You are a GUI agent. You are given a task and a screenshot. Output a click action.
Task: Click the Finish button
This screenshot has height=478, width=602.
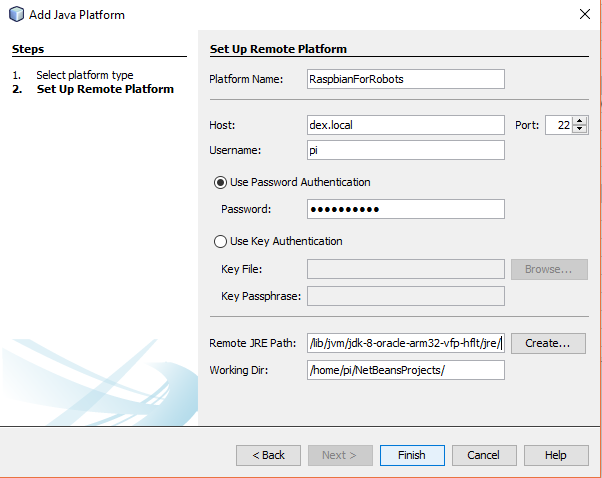tap(412, 455)
